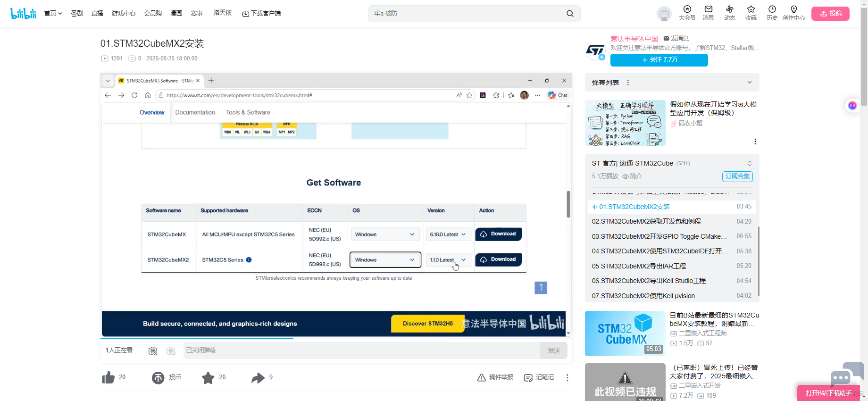Share the video using arrow icon

pyautogui.click(x=258, y=377)
